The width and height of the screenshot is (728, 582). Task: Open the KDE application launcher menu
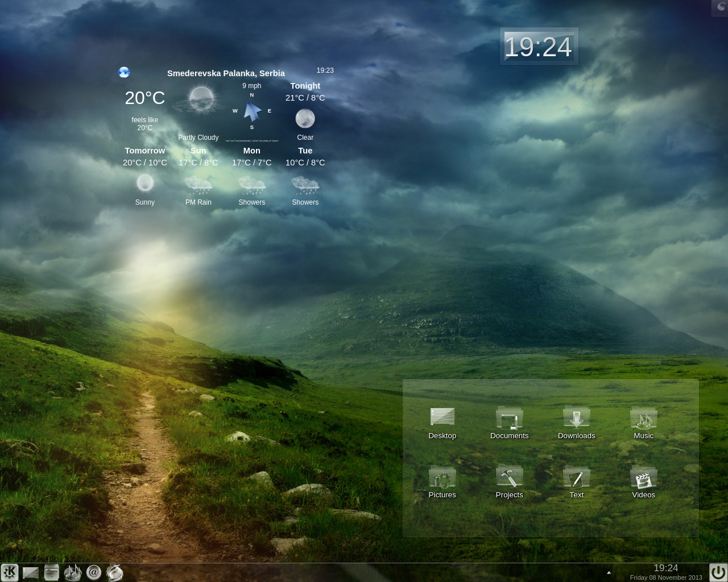(x=10, y=572)
